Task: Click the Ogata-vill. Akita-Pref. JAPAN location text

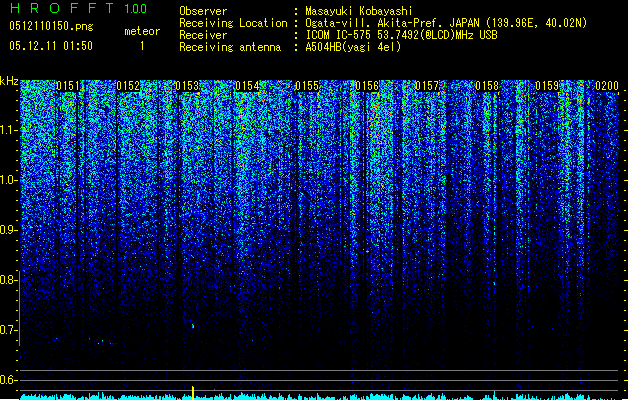Action: [446, 23]
